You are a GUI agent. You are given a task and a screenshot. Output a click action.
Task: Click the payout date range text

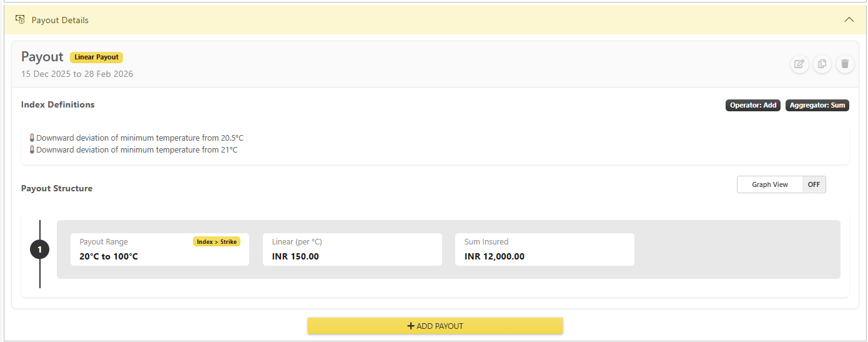pos(77,74)
